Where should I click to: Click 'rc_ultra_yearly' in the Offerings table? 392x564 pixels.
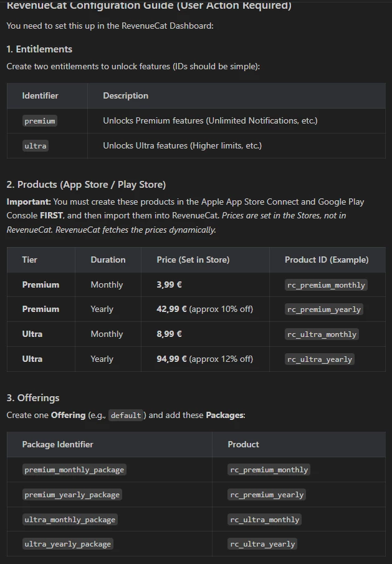262,544
